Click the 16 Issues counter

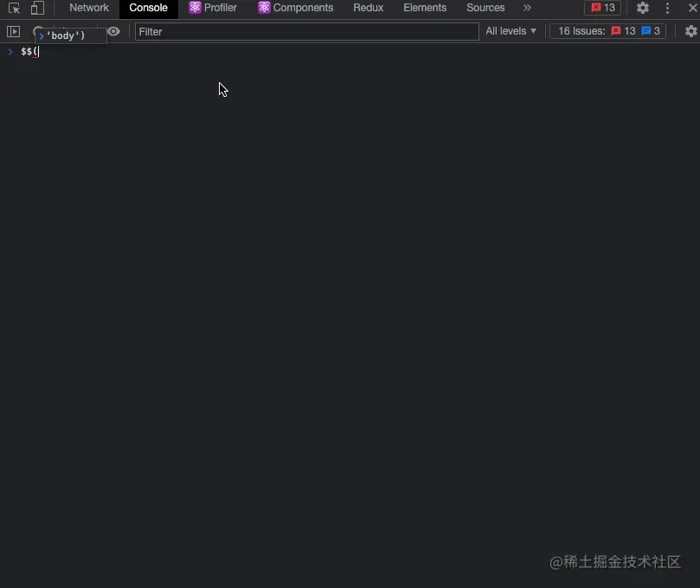click(607, 31)
